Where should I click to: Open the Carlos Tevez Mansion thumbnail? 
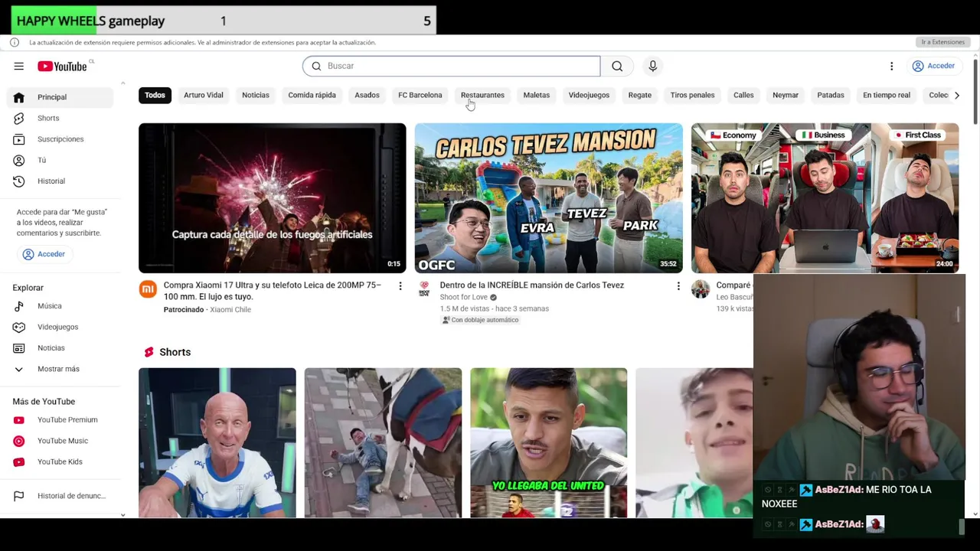tap(548, 198)
